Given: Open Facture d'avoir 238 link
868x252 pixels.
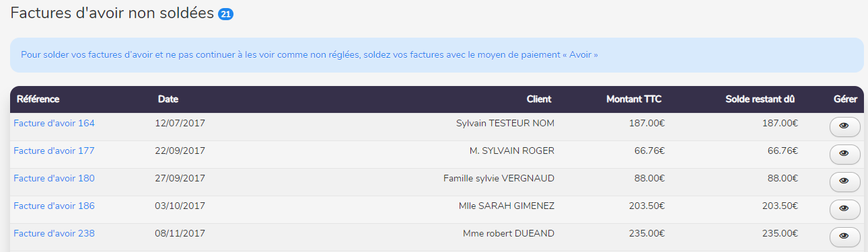Looking at the screenshot, I should (x=54, y=233).
